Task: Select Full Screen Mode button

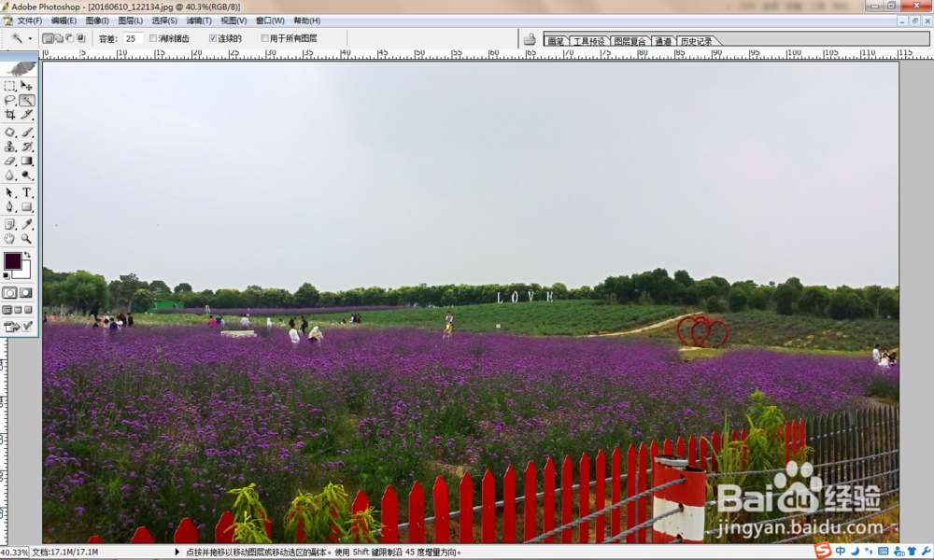Action: click(29, 310)
